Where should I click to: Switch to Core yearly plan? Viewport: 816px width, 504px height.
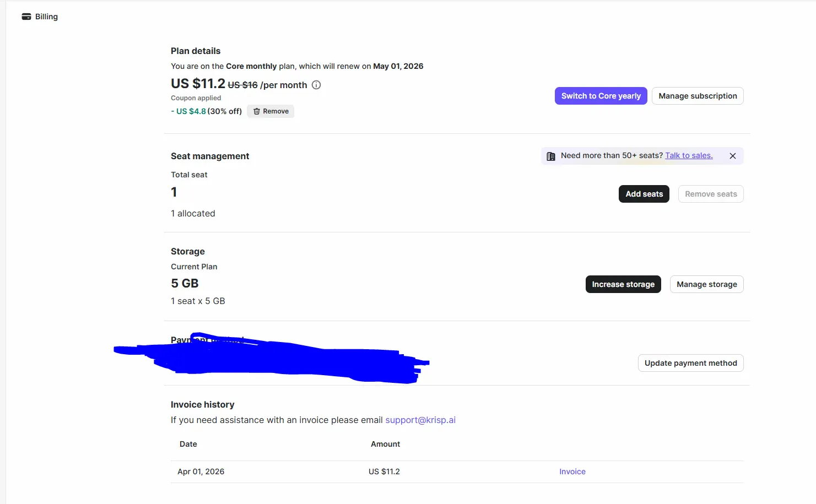click(x=601, y=96)
